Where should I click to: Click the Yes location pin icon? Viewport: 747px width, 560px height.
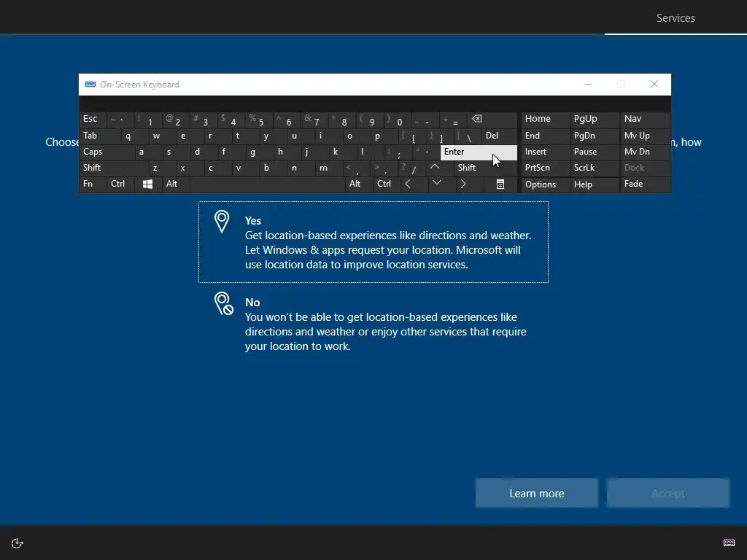click(222, 222)
